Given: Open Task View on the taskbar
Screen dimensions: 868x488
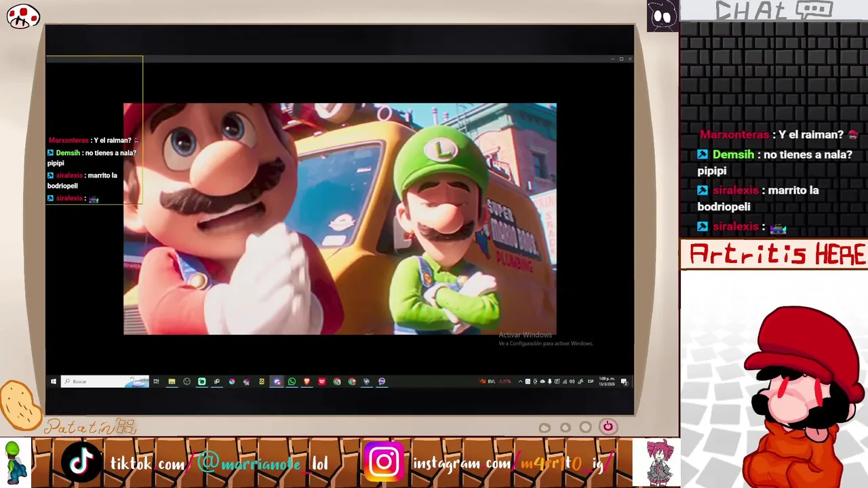Looking at the screenshot, I should (156, 382).
